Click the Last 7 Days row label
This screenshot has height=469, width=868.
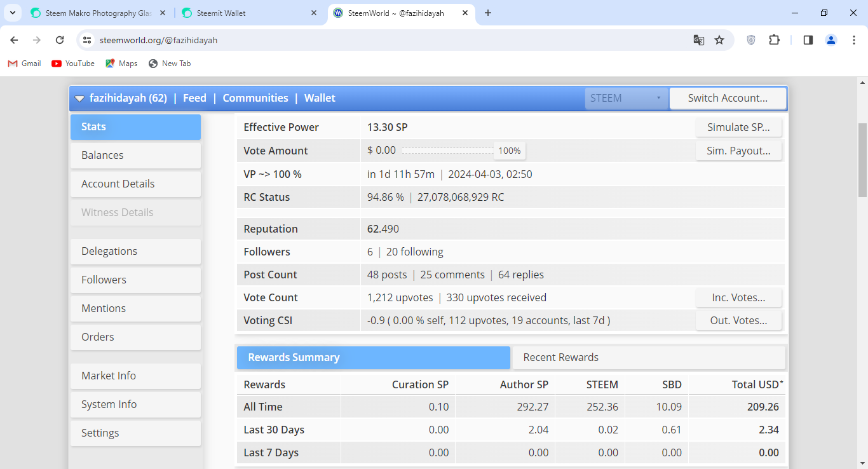(271, 452)
